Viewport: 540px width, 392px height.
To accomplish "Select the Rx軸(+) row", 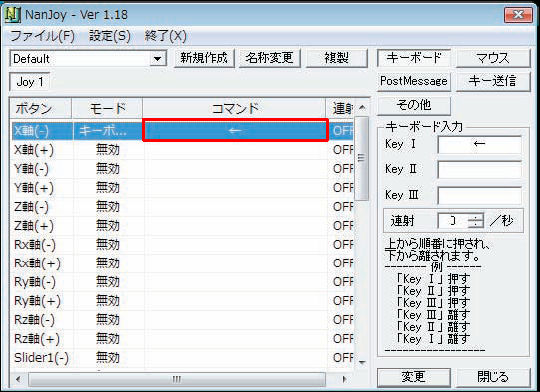I will pos(183,264).
